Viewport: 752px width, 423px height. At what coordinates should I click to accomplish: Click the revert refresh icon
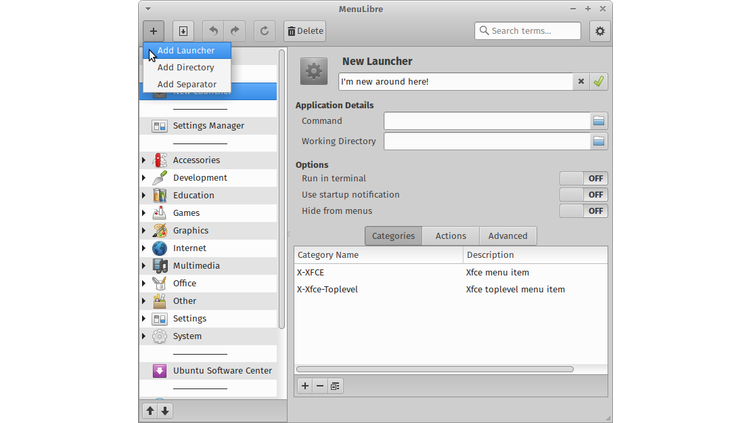(x=265, y=31)
